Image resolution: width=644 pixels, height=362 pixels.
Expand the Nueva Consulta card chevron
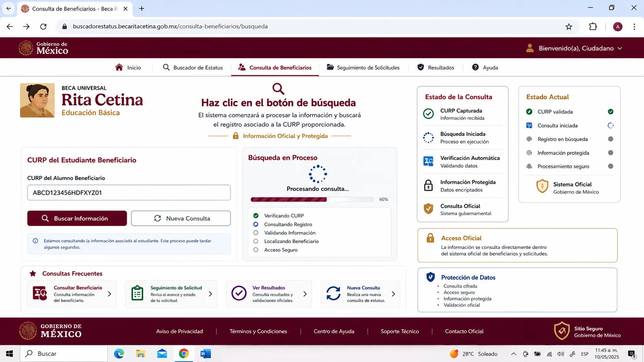393,294
